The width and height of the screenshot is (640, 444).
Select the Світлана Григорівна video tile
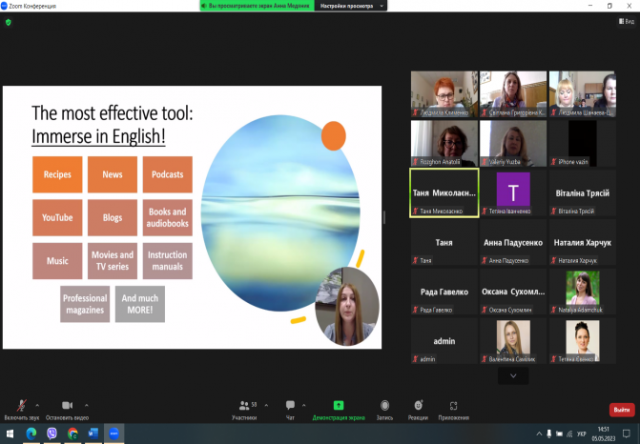[x=513, y=94]
